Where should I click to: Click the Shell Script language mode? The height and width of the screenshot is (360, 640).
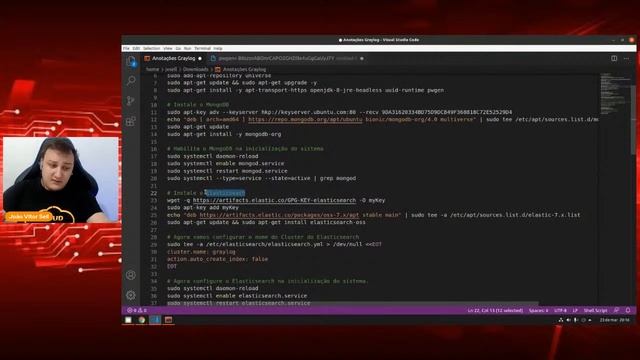click(596, 311)
